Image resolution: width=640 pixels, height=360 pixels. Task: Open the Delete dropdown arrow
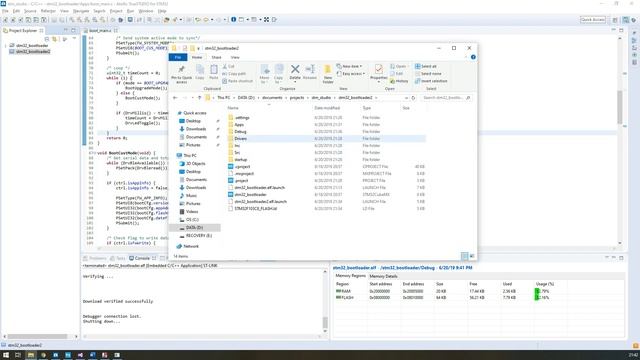click(295, 82)
